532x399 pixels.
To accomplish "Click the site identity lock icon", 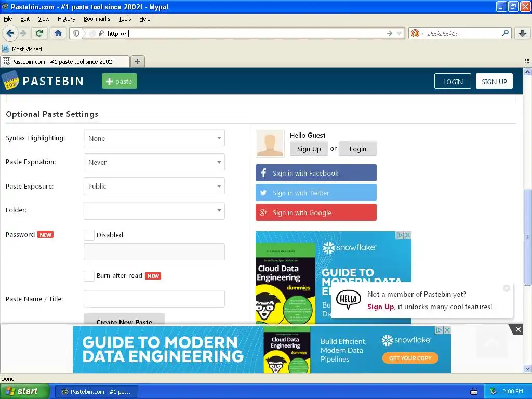I will [101, 33].
